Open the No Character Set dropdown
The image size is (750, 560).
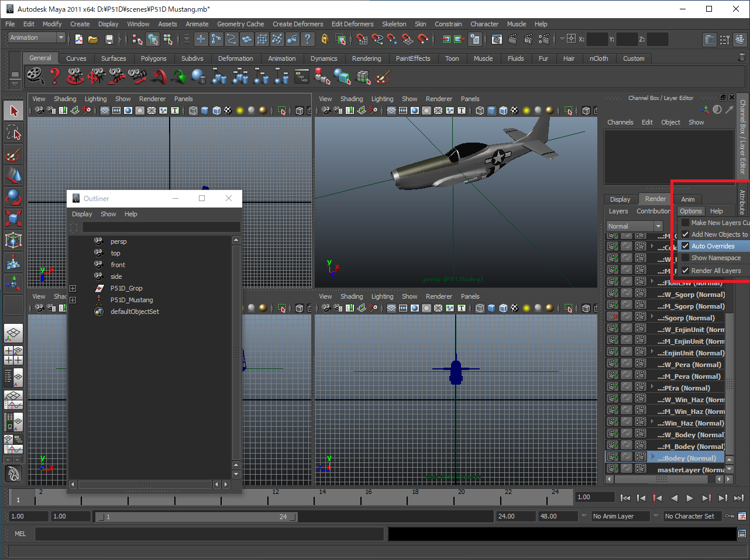(692, 516)
